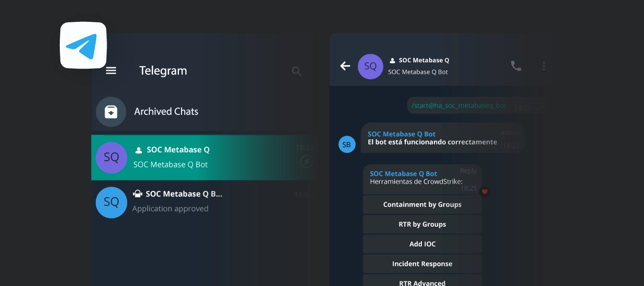Click the SOC Metabase Q title in chat header

point(424,60)
